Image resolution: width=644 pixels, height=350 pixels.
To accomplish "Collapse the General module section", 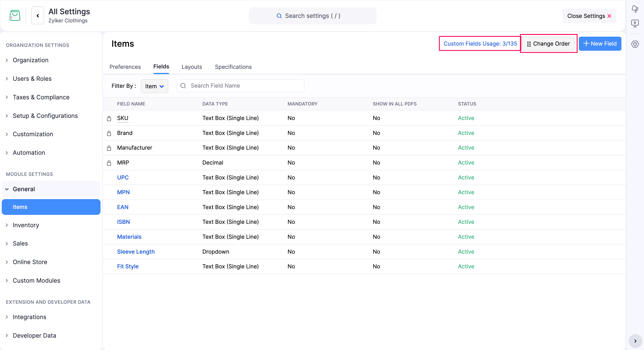I will coord(51,189).
